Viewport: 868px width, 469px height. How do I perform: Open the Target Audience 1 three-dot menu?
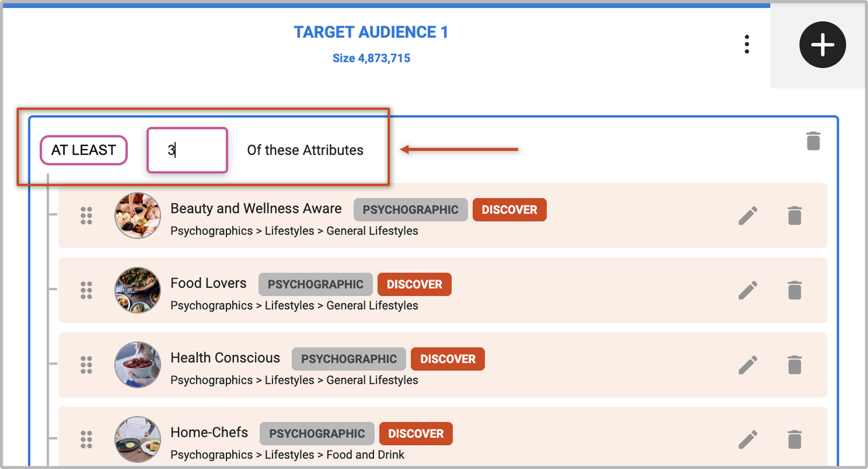747,44
